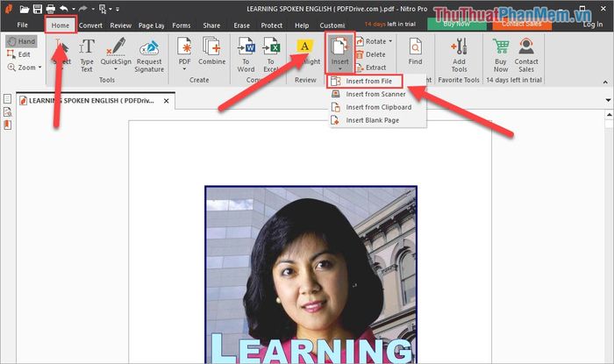614x364 pixels.
Task: Open the Page Layout tab
Action: tap(151, 25)
